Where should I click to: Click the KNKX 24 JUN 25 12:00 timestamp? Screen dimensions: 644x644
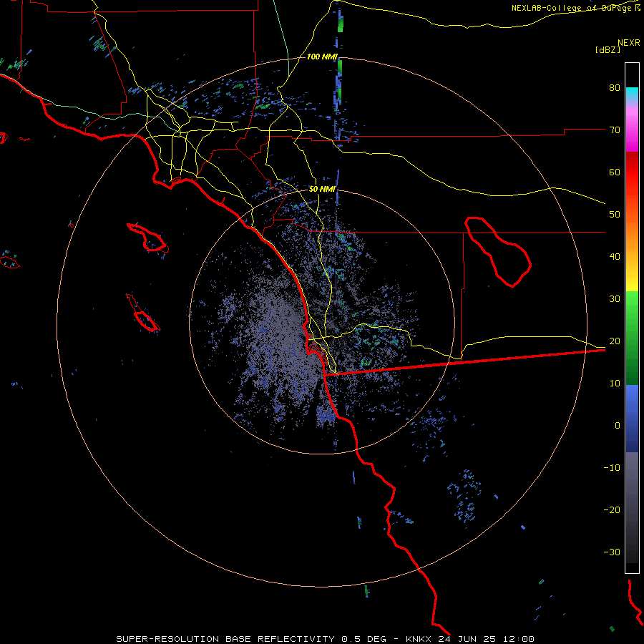pyautogui.click(x=470, y=639)
